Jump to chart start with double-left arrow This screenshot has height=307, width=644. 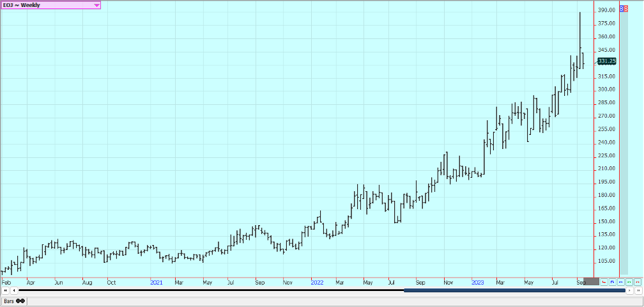5,290
